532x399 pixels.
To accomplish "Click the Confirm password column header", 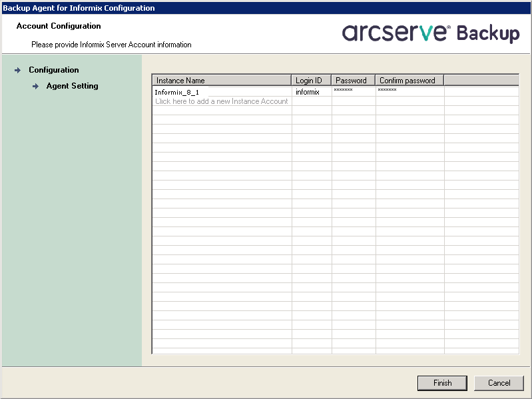I will pyautogui.click(x=410, y=81).
